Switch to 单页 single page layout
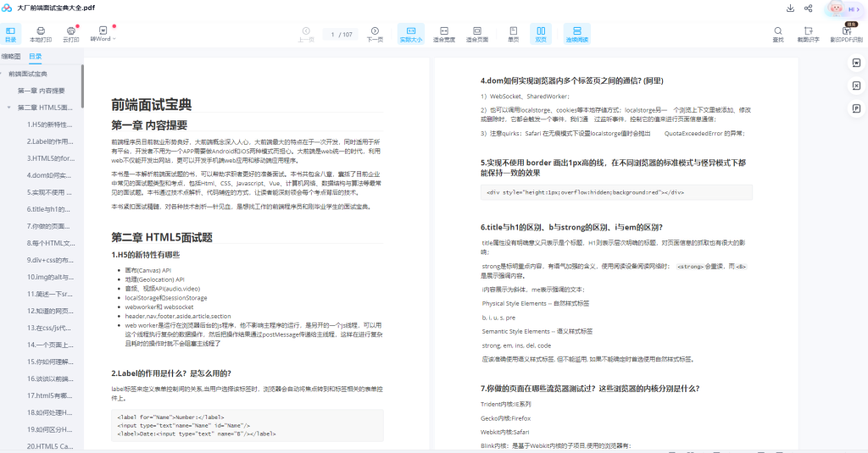868x453 pixels. click(x=513, y=35)
